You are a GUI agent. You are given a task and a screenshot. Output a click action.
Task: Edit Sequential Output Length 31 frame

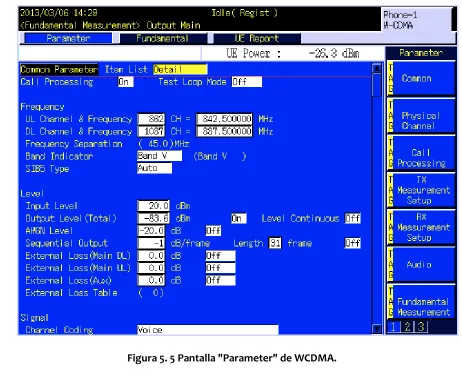point(275,243)
